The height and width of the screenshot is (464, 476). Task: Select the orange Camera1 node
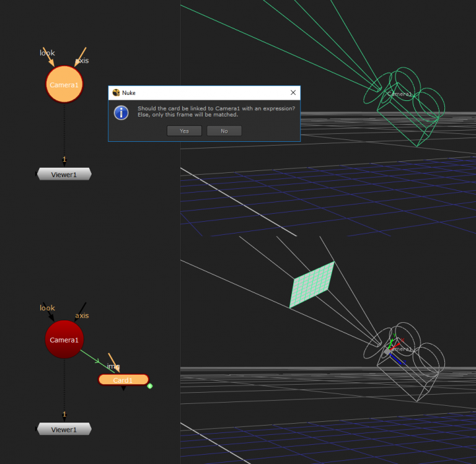click(x=64, y=84)
